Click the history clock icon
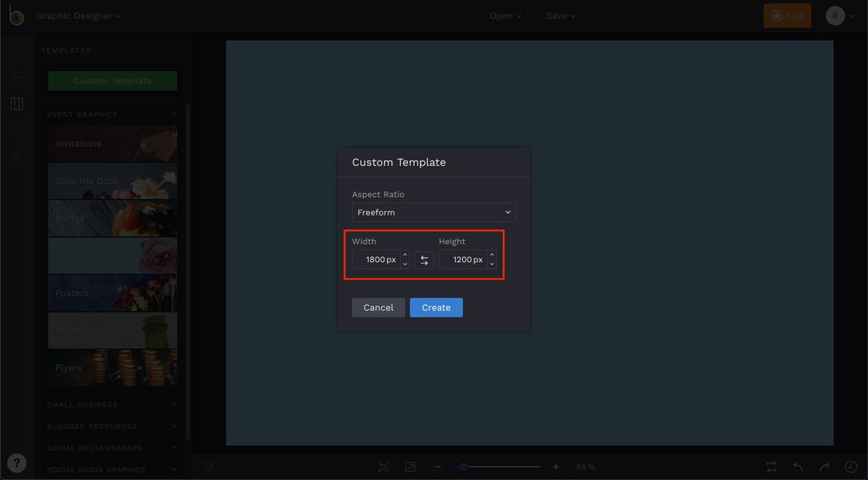 pos(851,467)
